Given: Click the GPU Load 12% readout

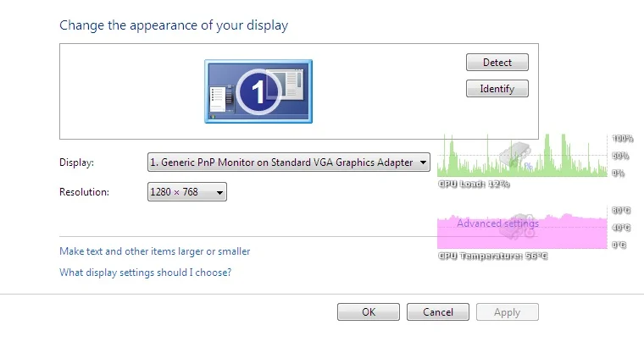Looking at the screenshot, I should [474, 184].
